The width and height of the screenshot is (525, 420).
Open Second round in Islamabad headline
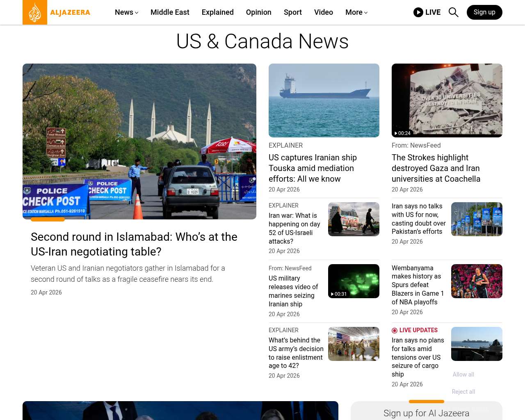(x=134, y=244)
